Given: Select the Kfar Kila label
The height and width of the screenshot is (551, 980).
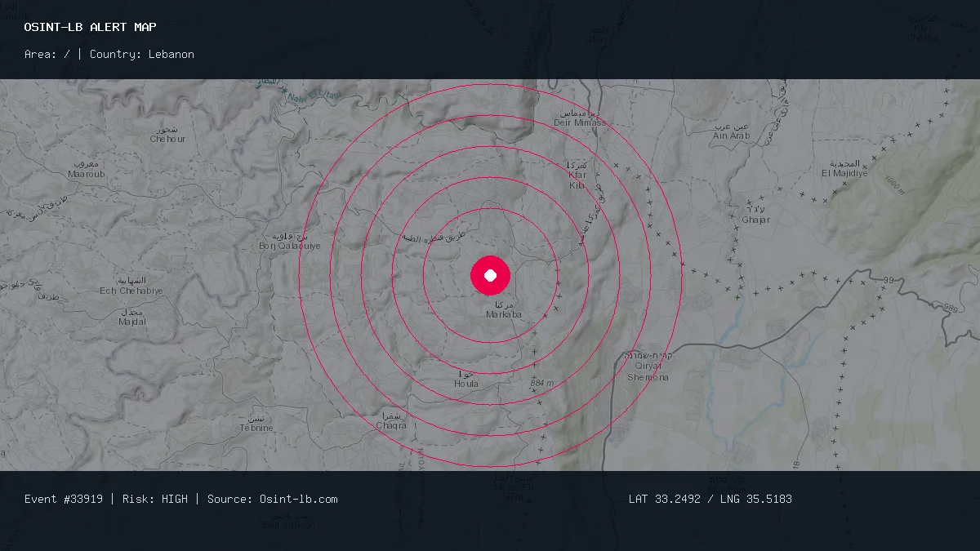Looking at the screenshot, I should (577, 176).
